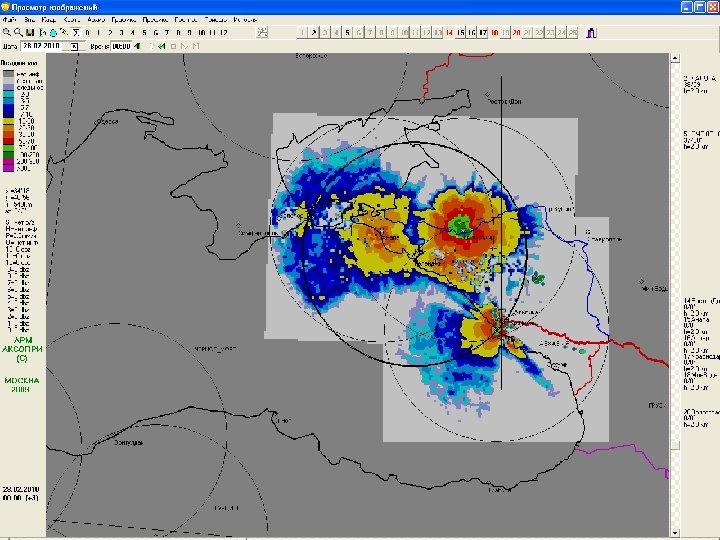The image size is (720, 540).
Task: Toggle radar station button 17
Action: (483, 33)
